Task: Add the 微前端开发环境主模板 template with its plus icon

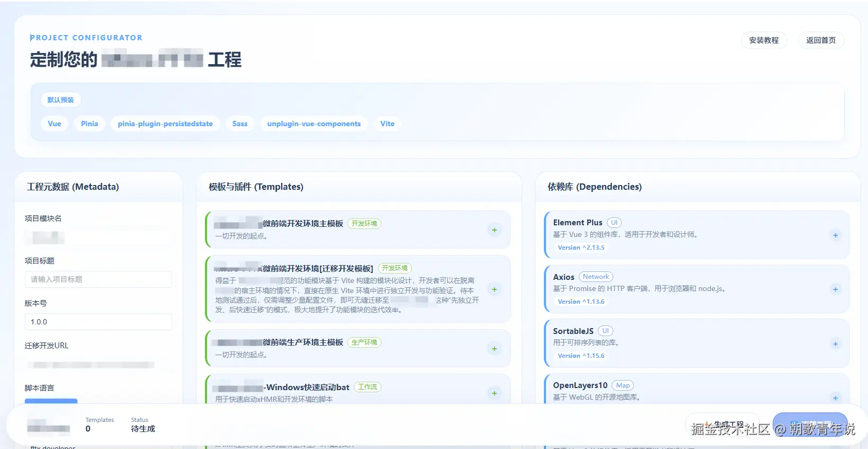Action: [x=494, y=230]
